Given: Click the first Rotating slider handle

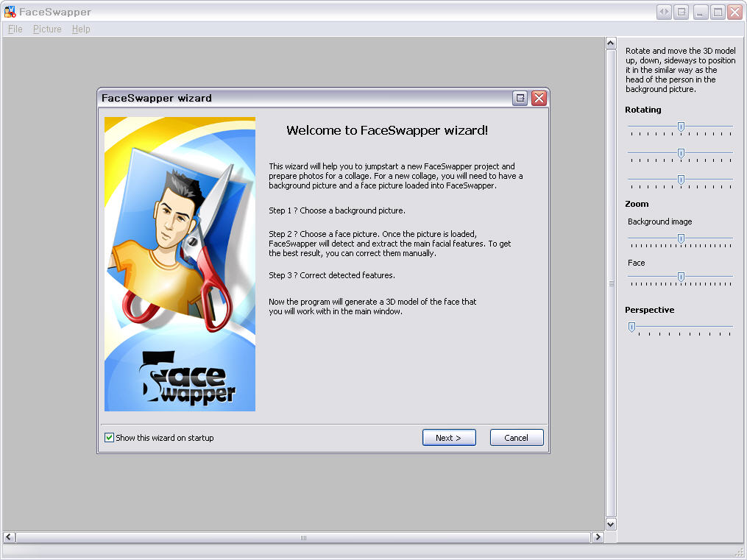Looking at the screenshot, I should (x=681, y=127).
